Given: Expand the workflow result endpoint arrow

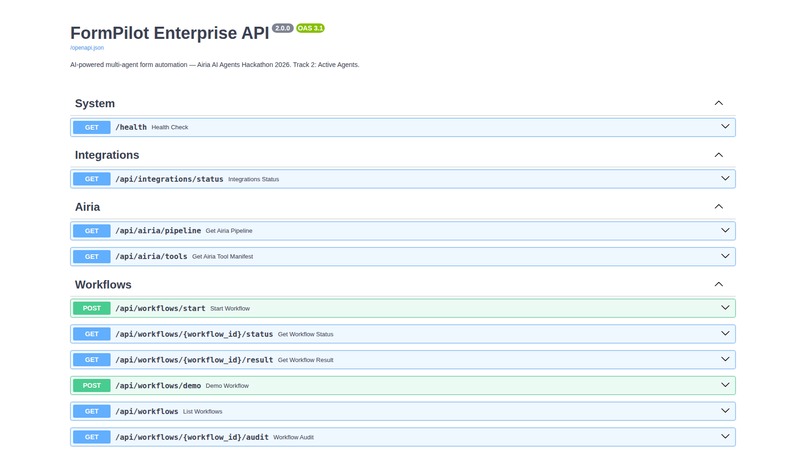Looking at the screenshot, I should (725, 359).
